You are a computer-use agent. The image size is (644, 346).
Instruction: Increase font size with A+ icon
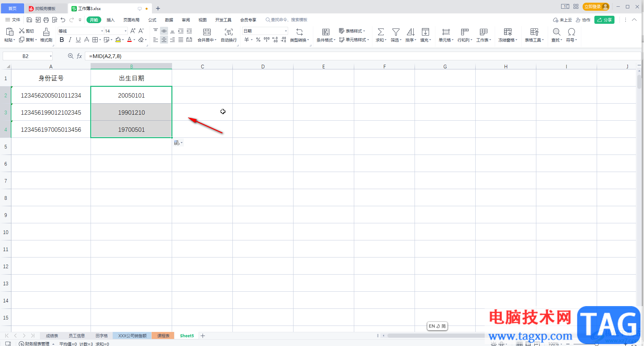pos(133,31)
